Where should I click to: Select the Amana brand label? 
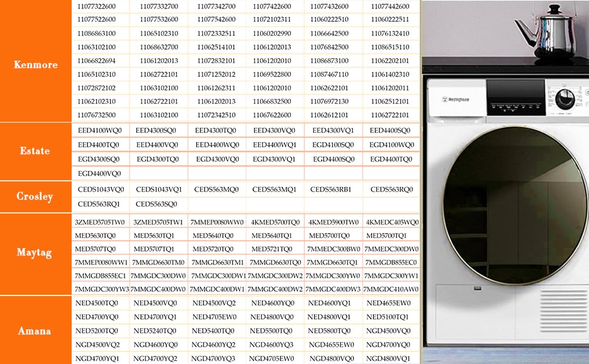coord(35,331)
